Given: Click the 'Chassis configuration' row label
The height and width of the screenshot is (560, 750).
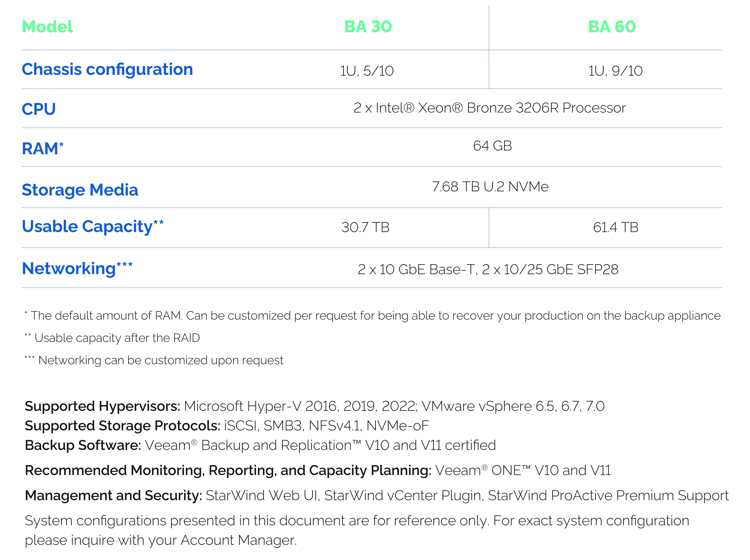Looking at the screenshot, I should (107, 69).
